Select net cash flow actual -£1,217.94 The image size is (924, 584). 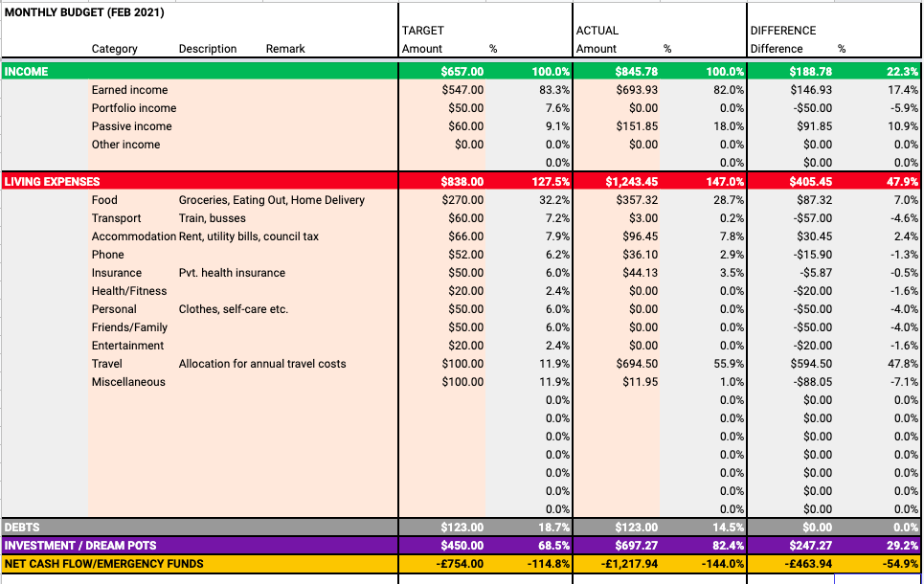pyautogui.click(x=629, y=564)
